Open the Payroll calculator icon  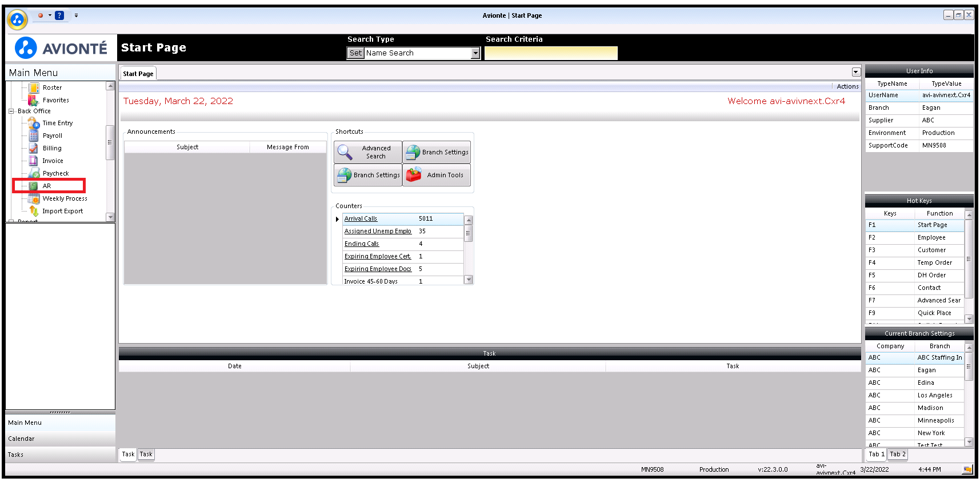pyautogui.click(x=34, y=136)
